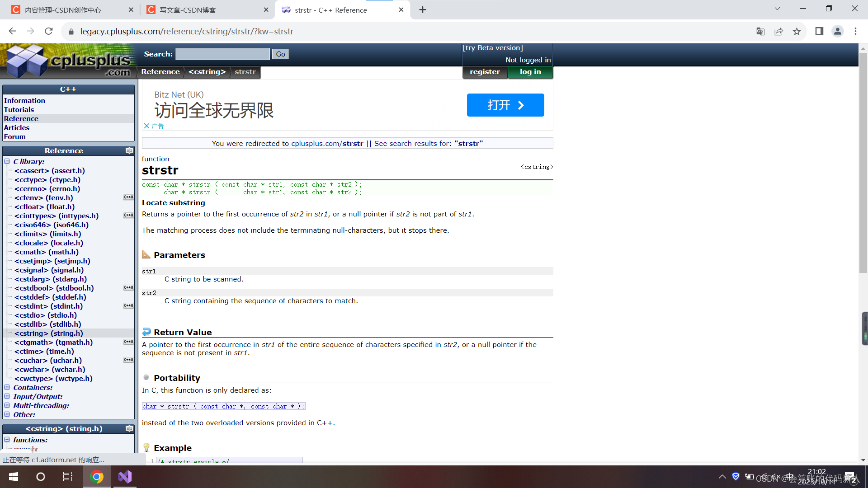Expand the Input/Output tree section
Screen dimensions: 868x488
[7, 396]
